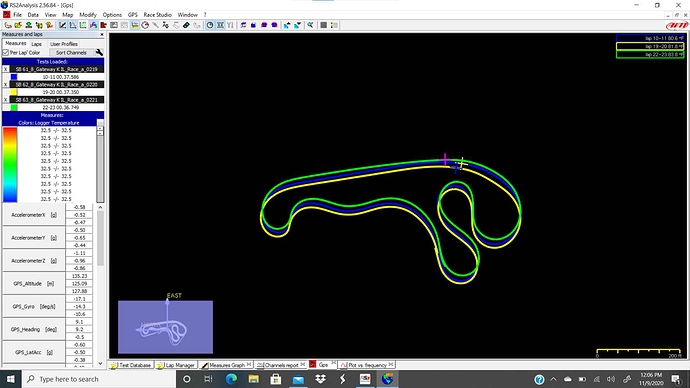Open the wrench settings icon beside Sort Channels
The image size is (690, 388).
tap(99, 52)
